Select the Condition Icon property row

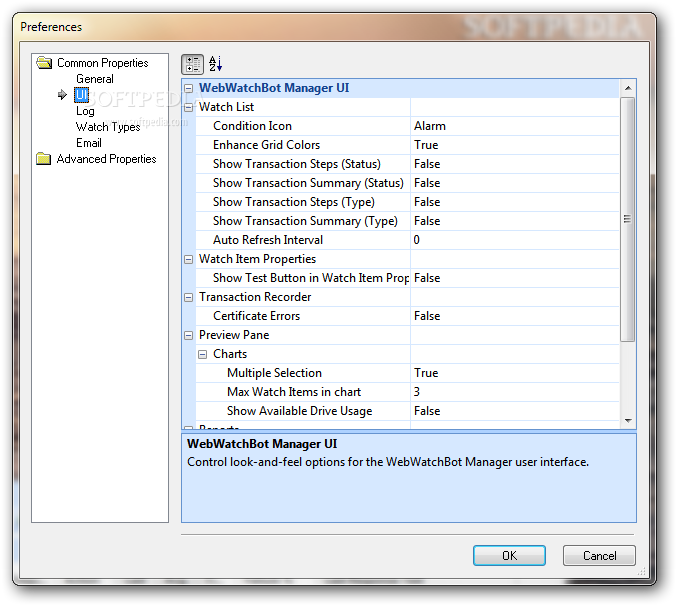point(407,126)
